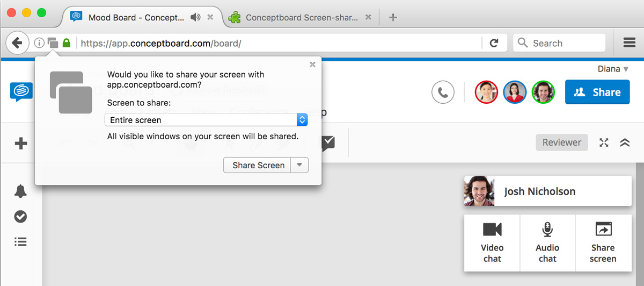Dismiss the share screen popup
The image size is (644, 286).
coord(312,65)
